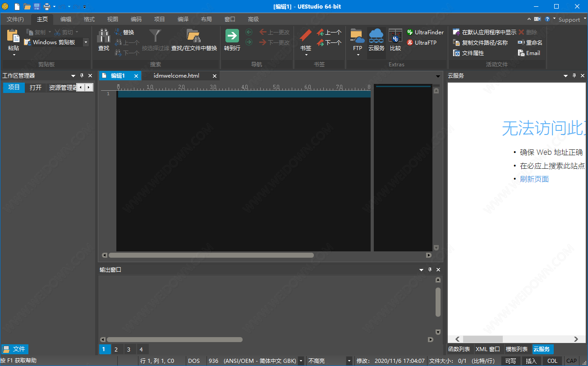
Task: Toggle COL column mode in status bar
Action: pyautogui.click(x=552, y=361)
